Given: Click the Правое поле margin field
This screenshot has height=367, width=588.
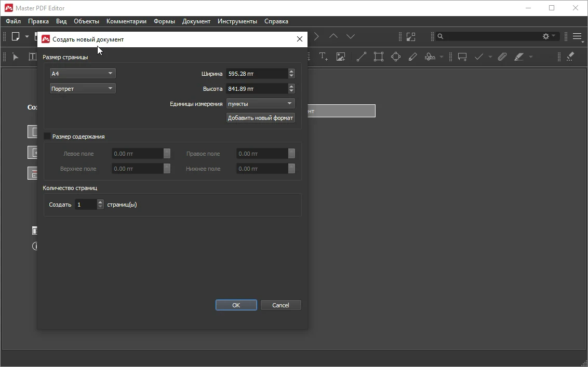Looking at the screenshot, I should pos(262,153).
